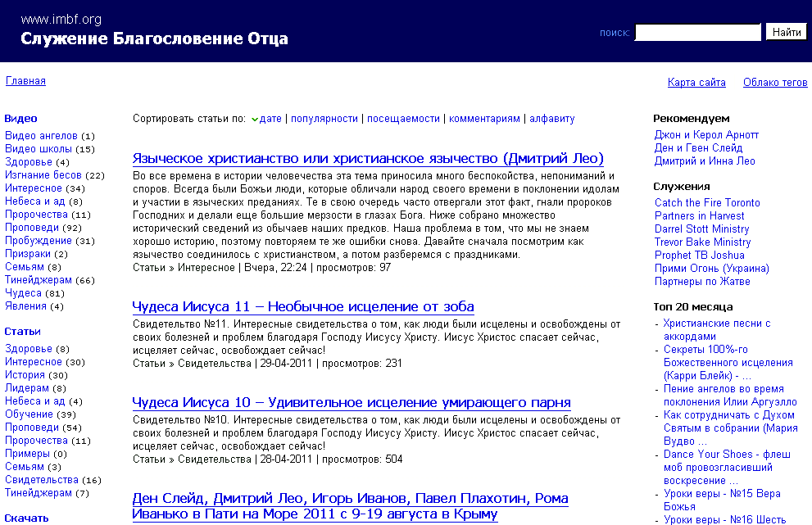Click the Служение Благословение Отца site title
Image resolution: width=812 pixels, height=525 pixels.
(154, 38)
